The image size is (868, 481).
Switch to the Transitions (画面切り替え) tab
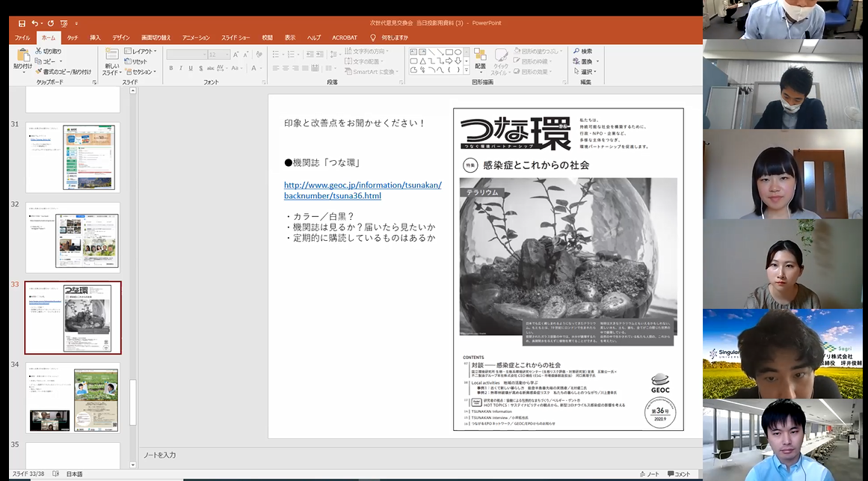tap(156, 37)
